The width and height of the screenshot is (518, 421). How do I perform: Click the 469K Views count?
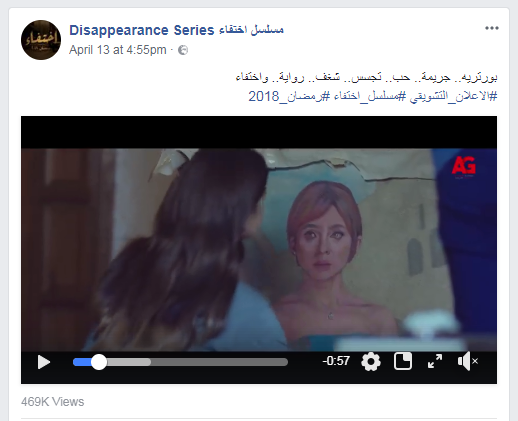pos(53,402)
